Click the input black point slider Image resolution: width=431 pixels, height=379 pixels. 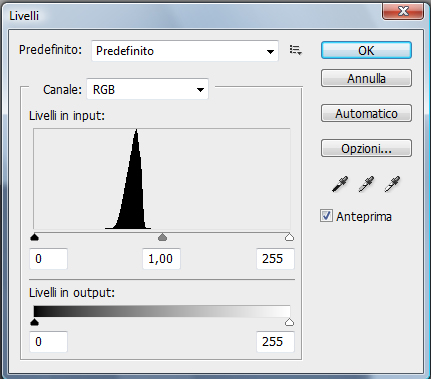click(34, 237)
